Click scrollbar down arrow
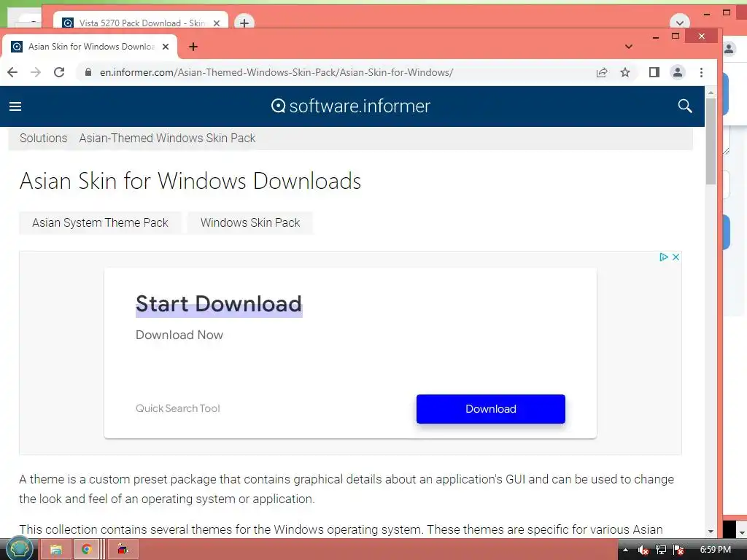This screenshot has width=747, height=560. coord(711,531)
